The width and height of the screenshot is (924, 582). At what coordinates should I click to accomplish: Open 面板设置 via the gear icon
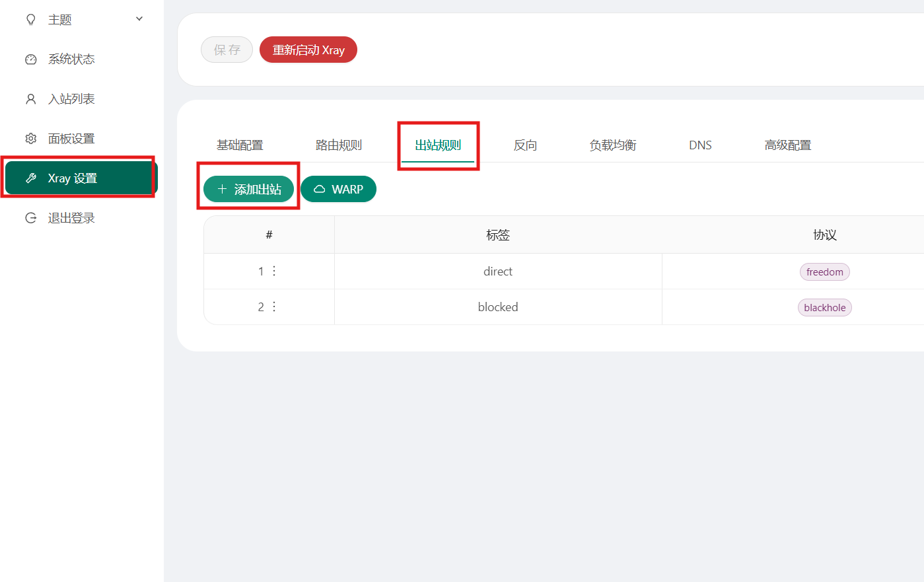coord(30,138)
